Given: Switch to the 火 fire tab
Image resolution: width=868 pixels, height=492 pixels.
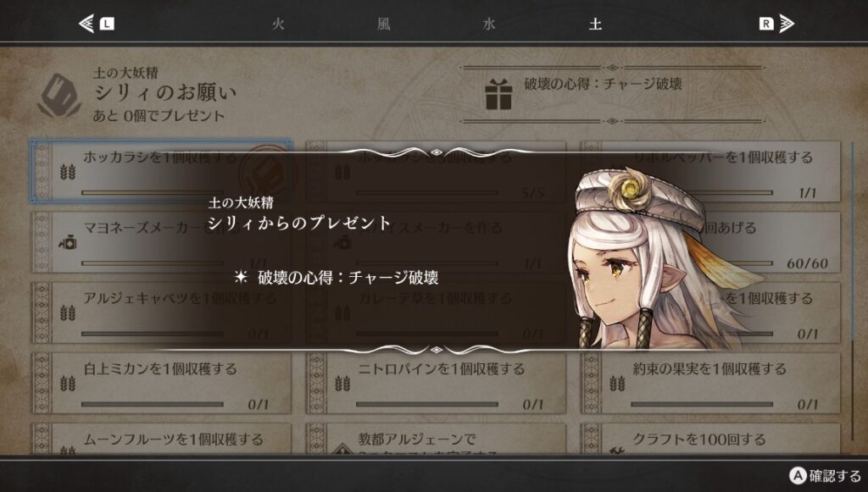Looking at the screenshot, I should click(x=278, y=24).
